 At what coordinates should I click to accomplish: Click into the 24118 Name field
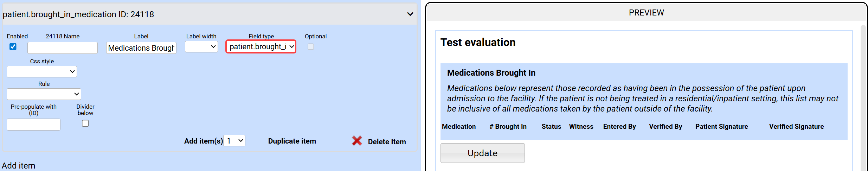pos(63,48)
